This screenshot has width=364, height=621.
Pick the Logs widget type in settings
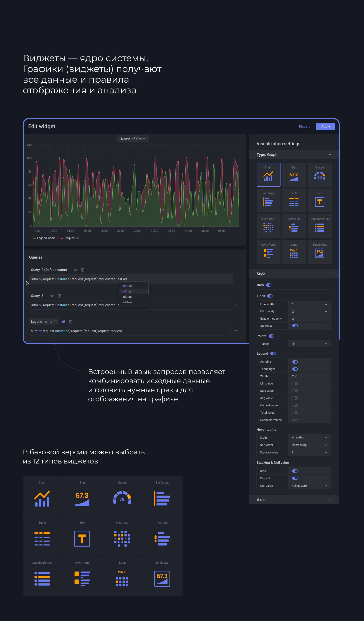coord(294,252)
